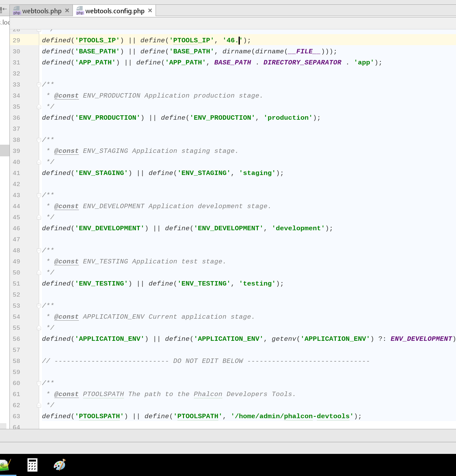Open Paint from the taskbar
This screenshot has width=456, height=476.
pyautogui.click(x=60, y=464)
